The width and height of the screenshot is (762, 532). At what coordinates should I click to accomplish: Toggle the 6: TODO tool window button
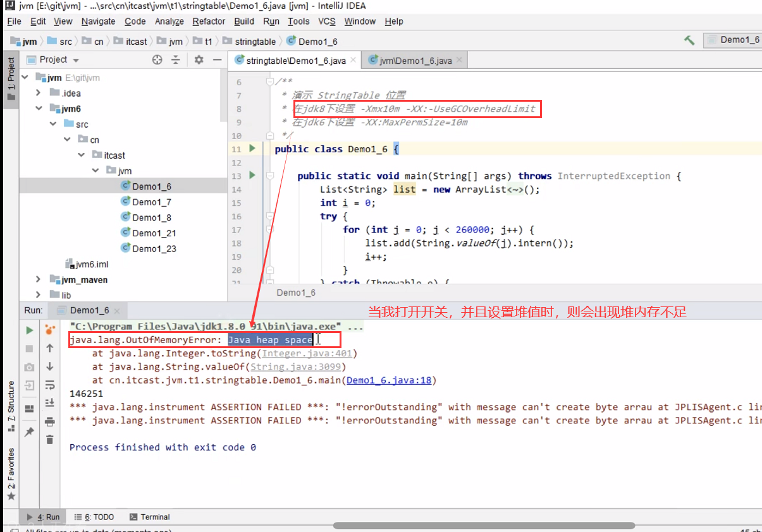pyautogui.click(x=94, y=517)
